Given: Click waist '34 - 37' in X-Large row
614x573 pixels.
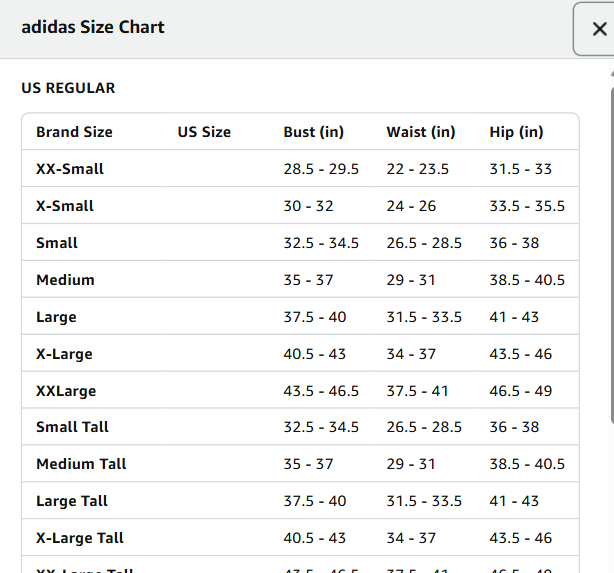Looking at the screenshot, I should 411,354.
